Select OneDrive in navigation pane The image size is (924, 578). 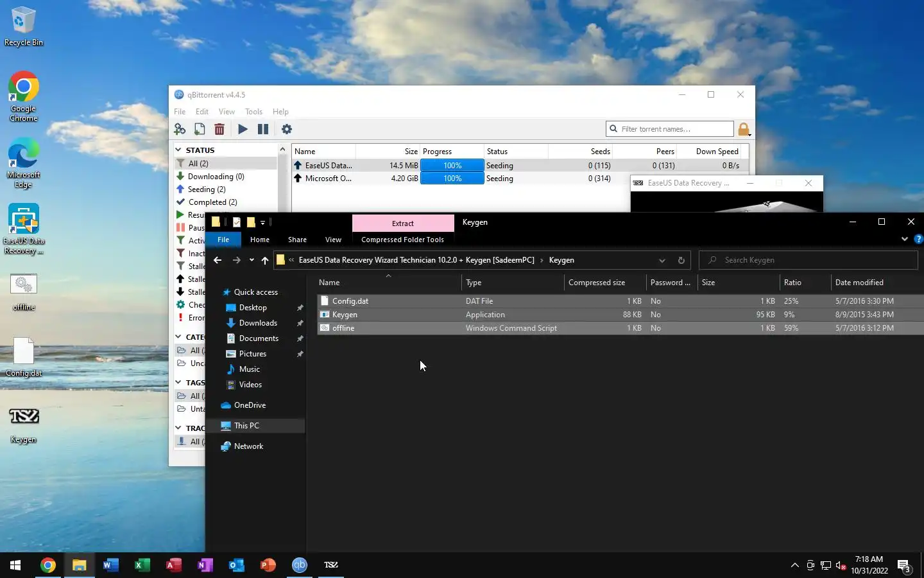coord(250,405)
